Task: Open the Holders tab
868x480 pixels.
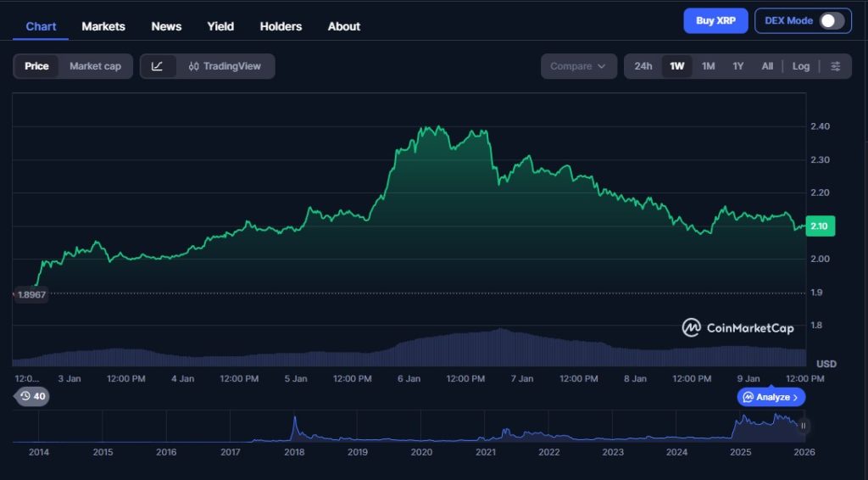Action: coord(281,26)
